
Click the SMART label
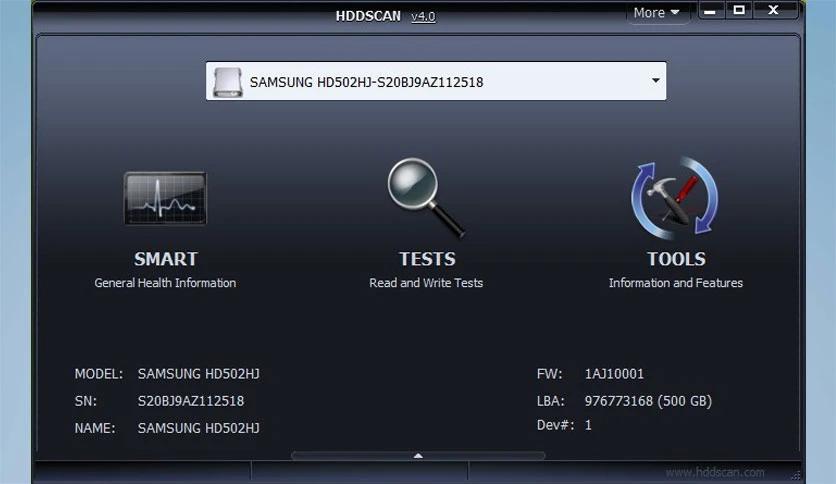pyautogui.click(x=166, y=259)
